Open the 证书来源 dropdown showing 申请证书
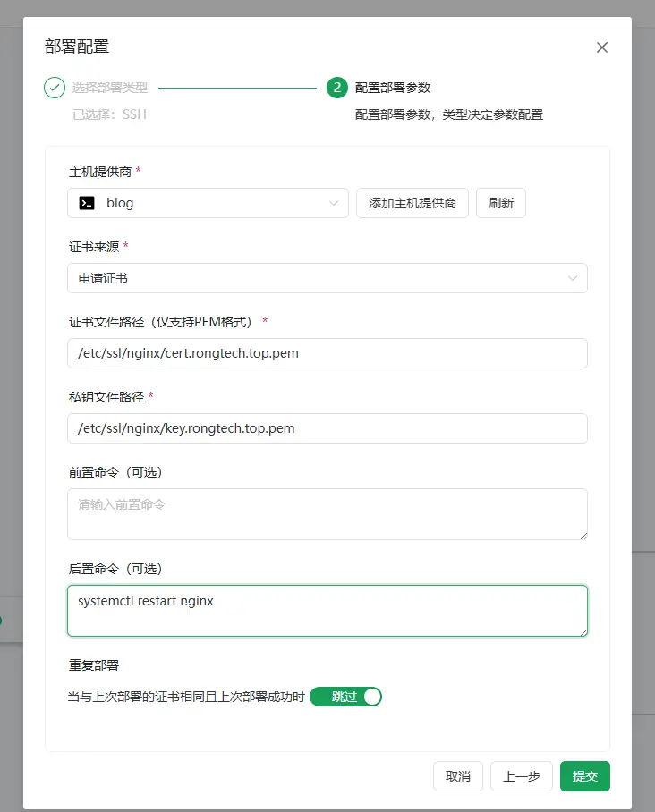 pos(327,278)
